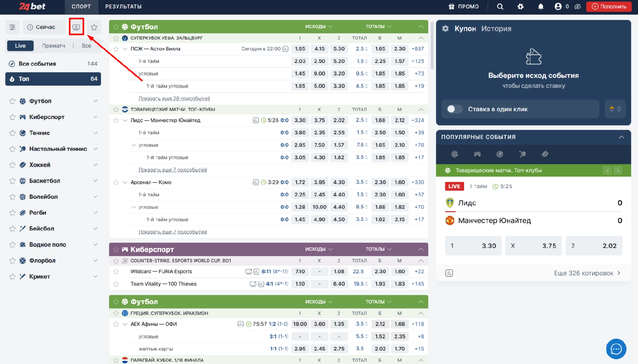This screenshot has height=364, width=638.
Task: Show live video broadcasts filter icon
Action: [x=76, y=27]
